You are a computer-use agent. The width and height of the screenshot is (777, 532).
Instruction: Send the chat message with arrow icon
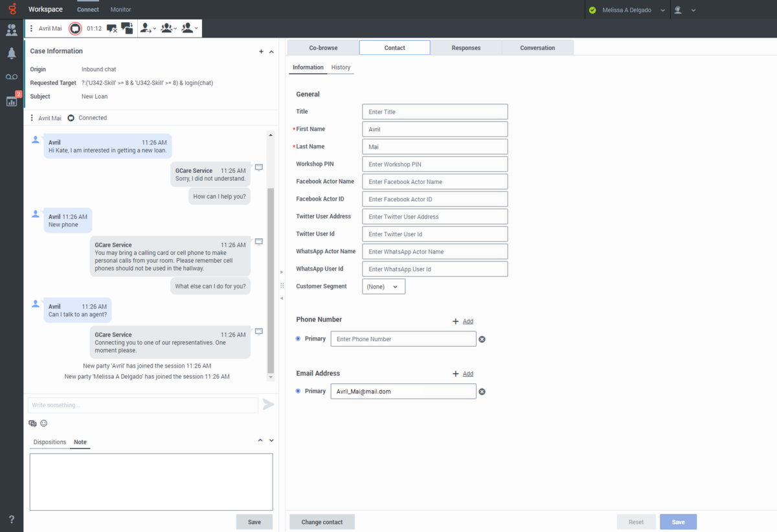click(268, 405)
